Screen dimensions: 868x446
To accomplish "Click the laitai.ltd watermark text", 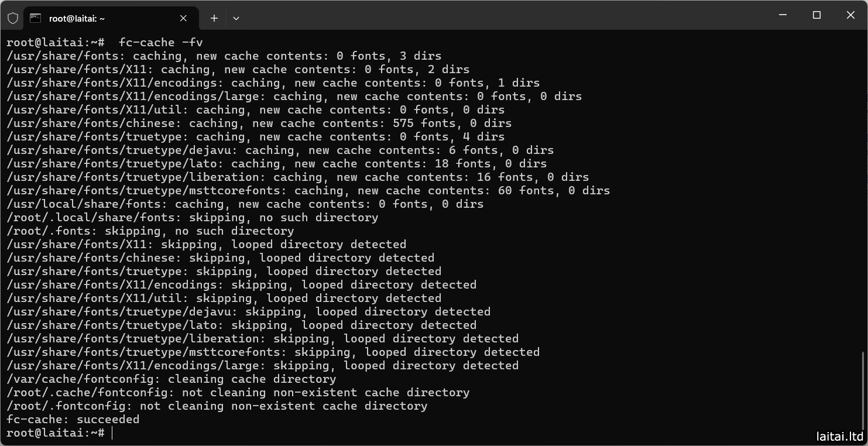I will pyautogui.click(x=839, y=436).
